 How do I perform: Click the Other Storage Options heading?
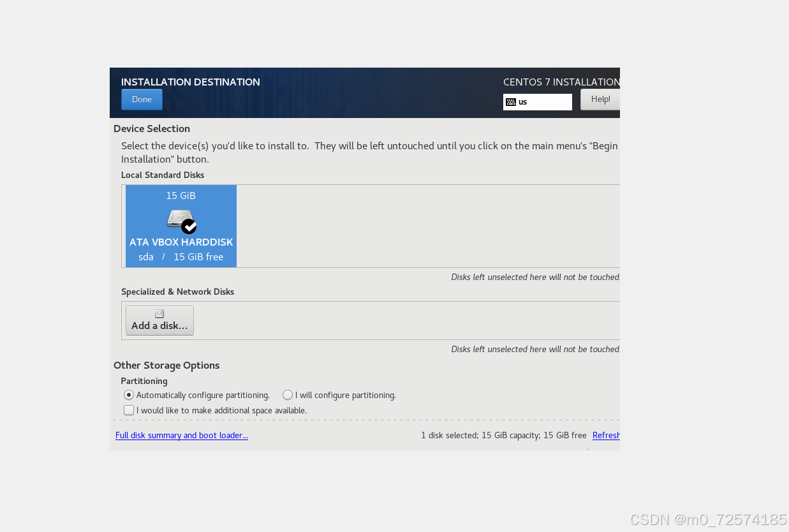[166, 365]
